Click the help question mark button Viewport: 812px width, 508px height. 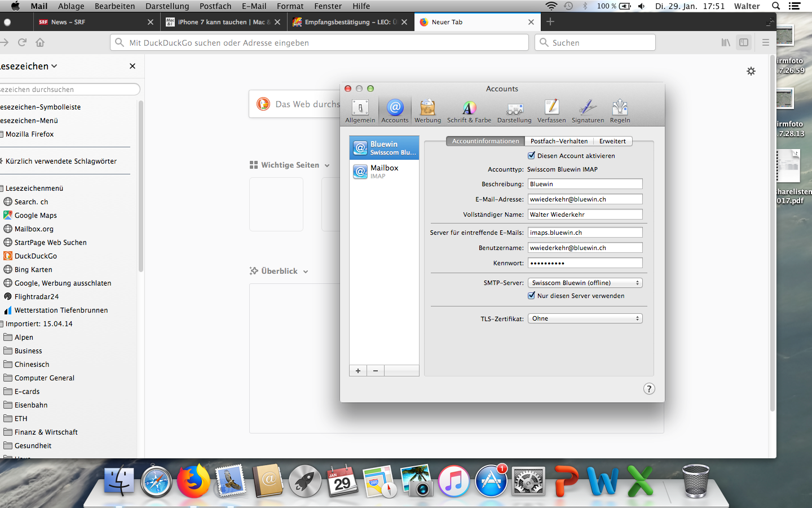(649, 388)
